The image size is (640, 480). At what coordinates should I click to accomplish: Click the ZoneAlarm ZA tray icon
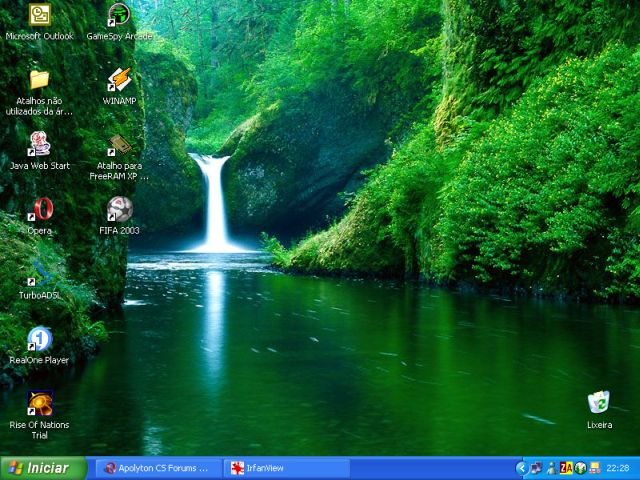[x=566, y=468]
